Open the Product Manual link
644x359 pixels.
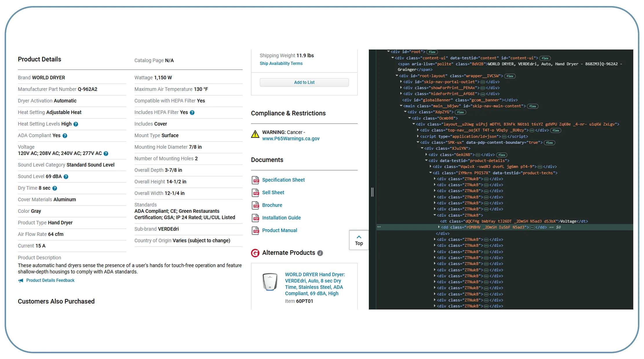click(x=280, y=230)
